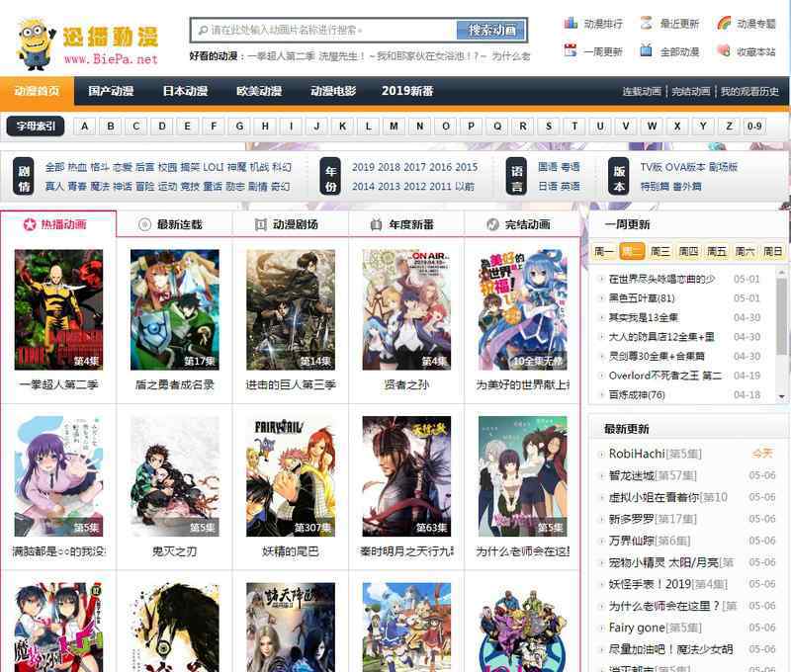Open 一周更新 calendar icon
791x672 pixels.
coord(571,50)
